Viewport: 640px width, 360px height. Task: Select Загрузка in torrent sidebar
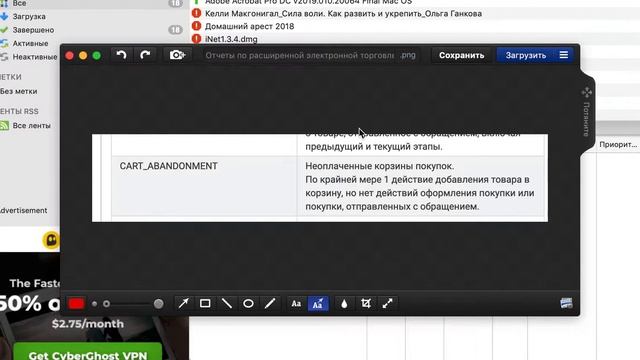(29, 17)
